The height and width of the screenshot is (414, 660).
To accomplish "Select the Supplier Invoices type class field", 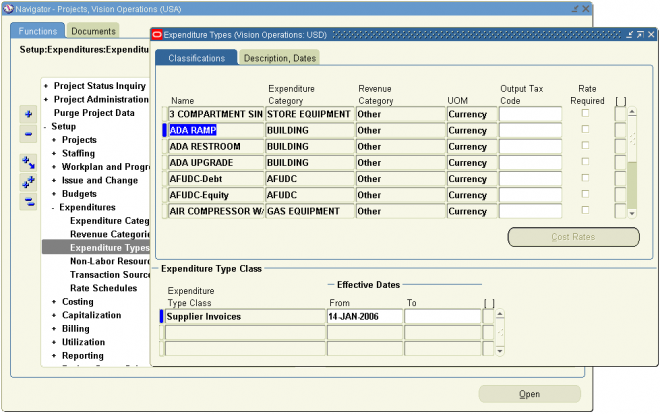I will coord(245,316).
